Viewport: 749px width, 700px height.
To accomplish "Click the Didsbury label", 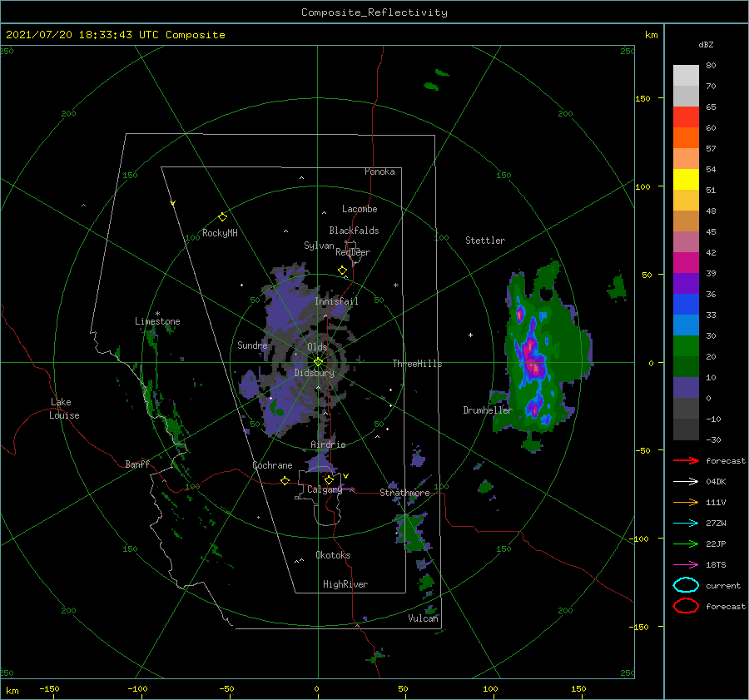I will click(314, 373).
